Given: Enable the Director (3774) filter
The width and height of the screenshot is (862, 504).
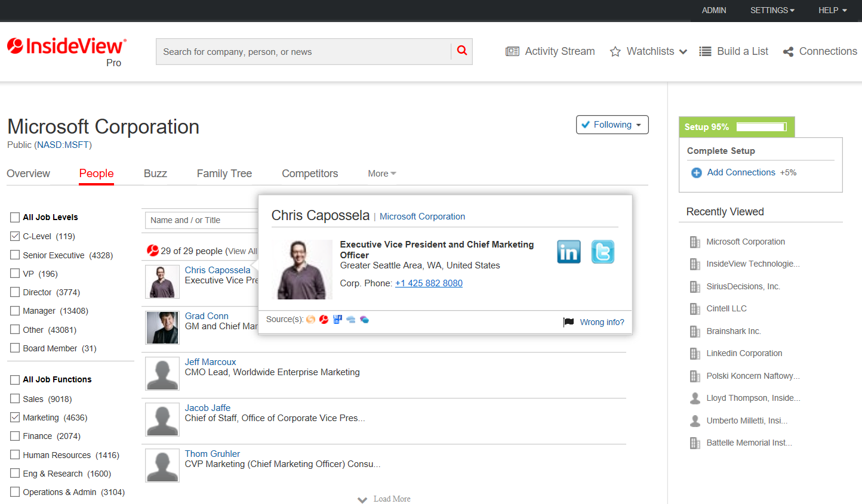Looking at the screenshot, I should coord(15,292).
